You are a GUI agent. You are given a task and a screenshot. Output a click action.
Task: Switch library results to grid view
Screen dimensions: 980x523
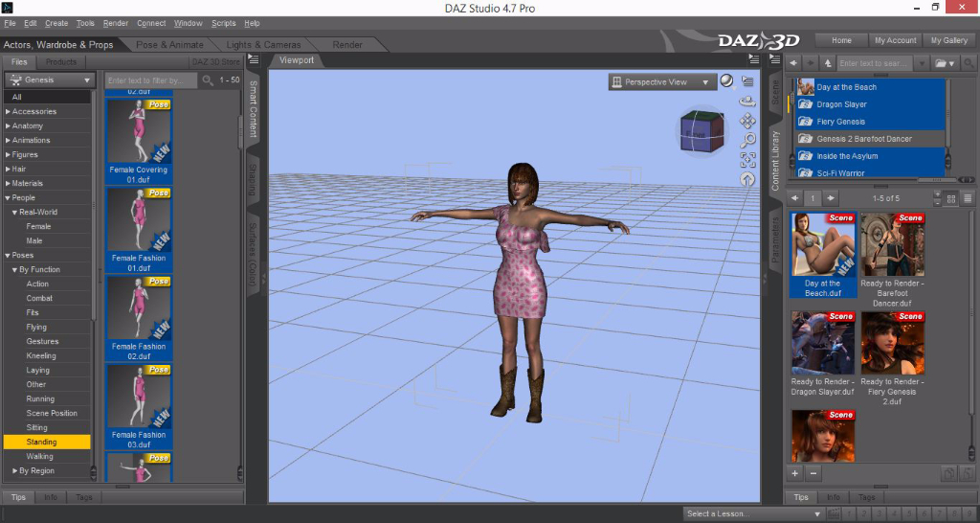tap(951, 199)
